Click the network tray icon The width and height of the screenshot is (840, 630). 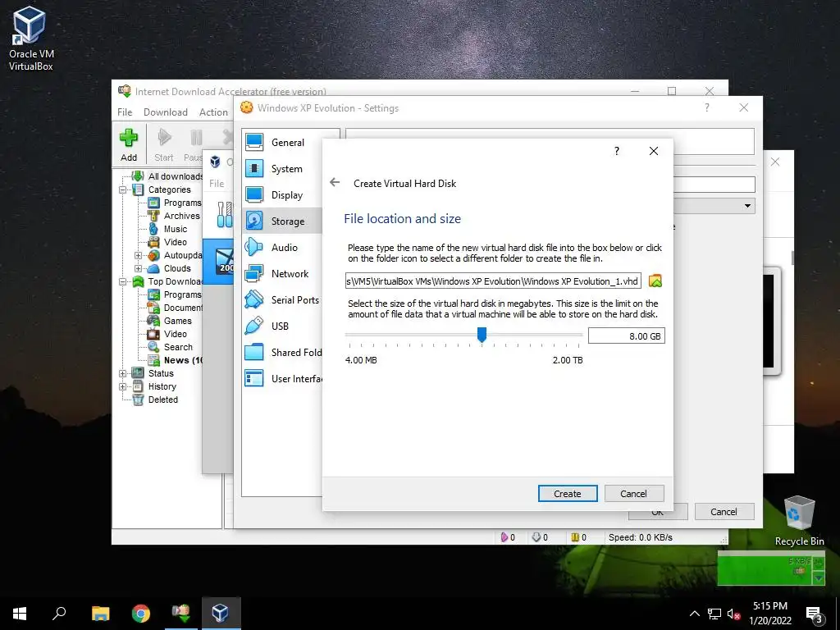coord(714,614)
